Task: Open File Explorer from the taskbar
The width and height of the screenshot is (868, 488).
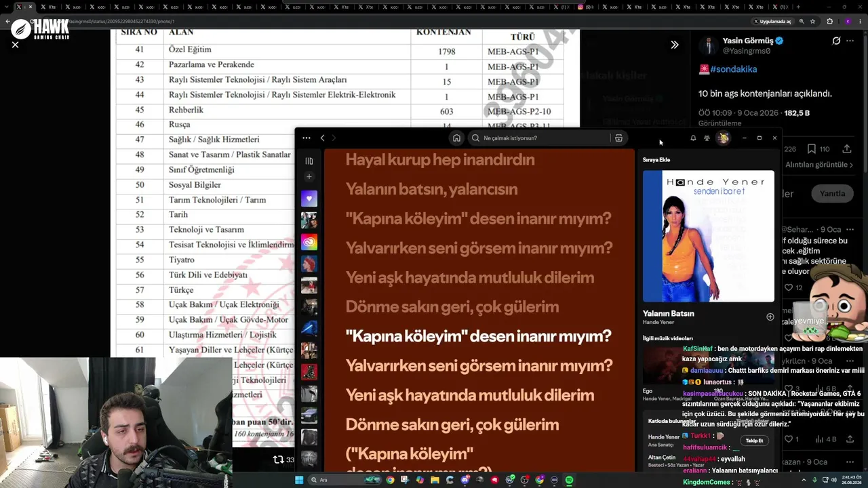Action: pyautogui.click(x=435, y=480)
